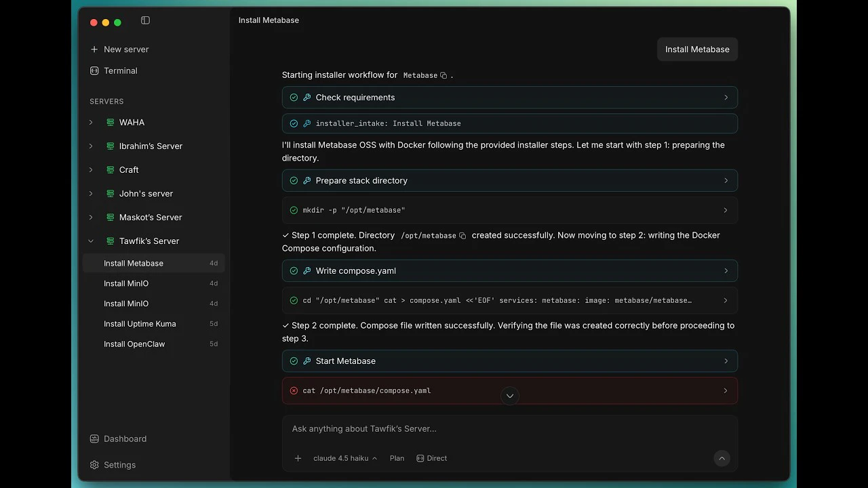This screenshot has height=488, width=868.
Task: Send the message with the arrow button
Action: pos(722,459)
